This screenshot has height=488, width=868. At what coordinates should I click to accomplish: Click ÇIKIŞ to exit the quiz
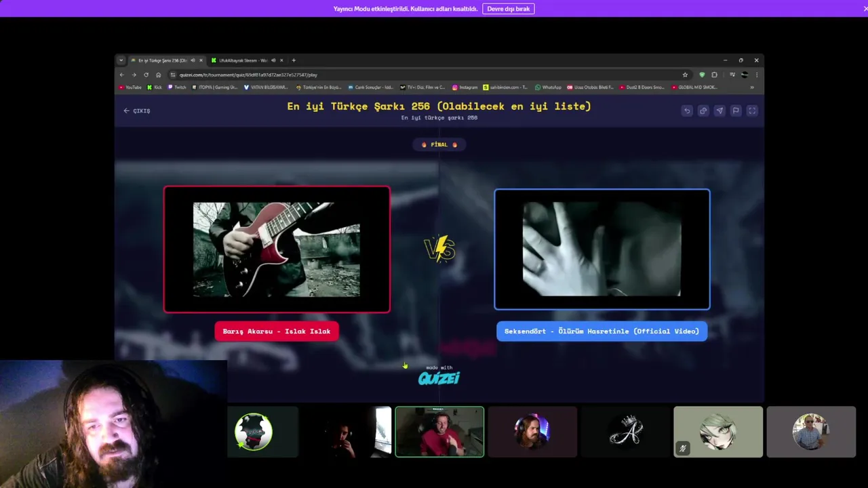point(137,110)
